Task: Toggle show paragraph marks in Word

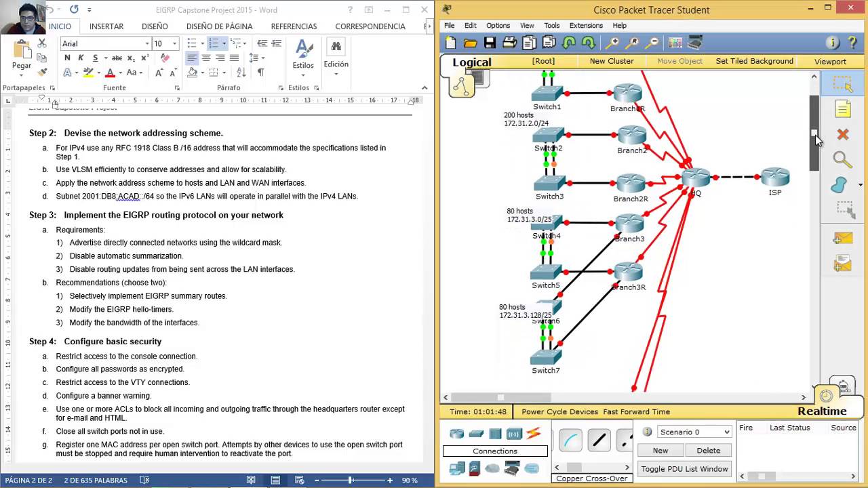Action: point(261,73)
